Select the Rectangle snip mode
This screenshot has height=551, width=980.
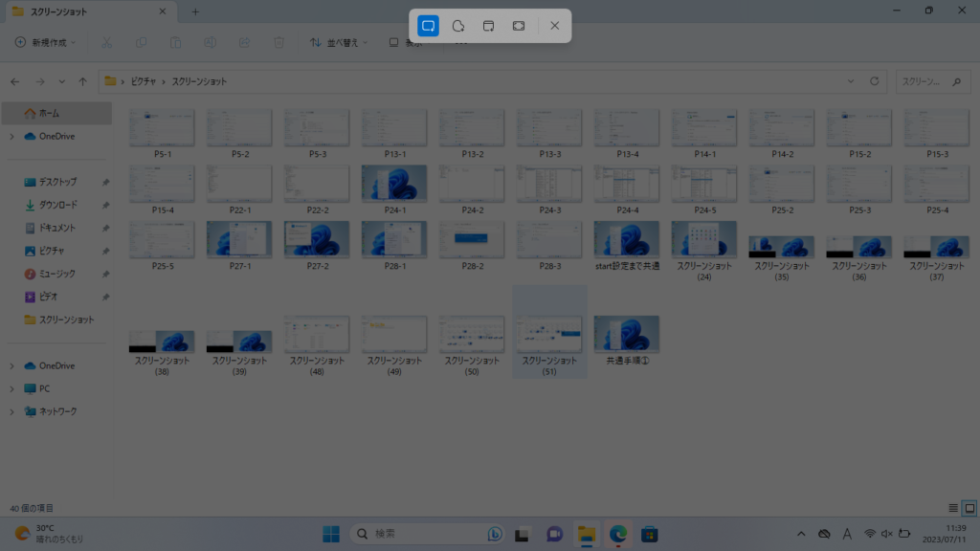coord(429,26)
